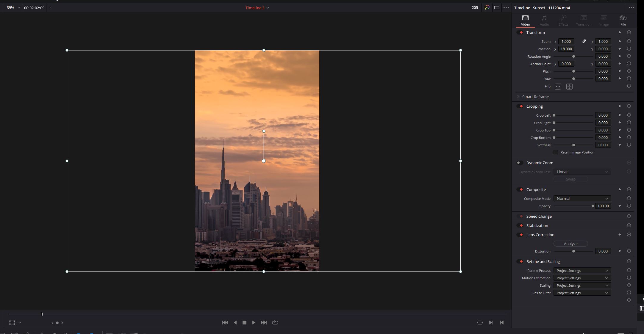Click the Position X input field
The image size is (644, 334).
(566, 49)
